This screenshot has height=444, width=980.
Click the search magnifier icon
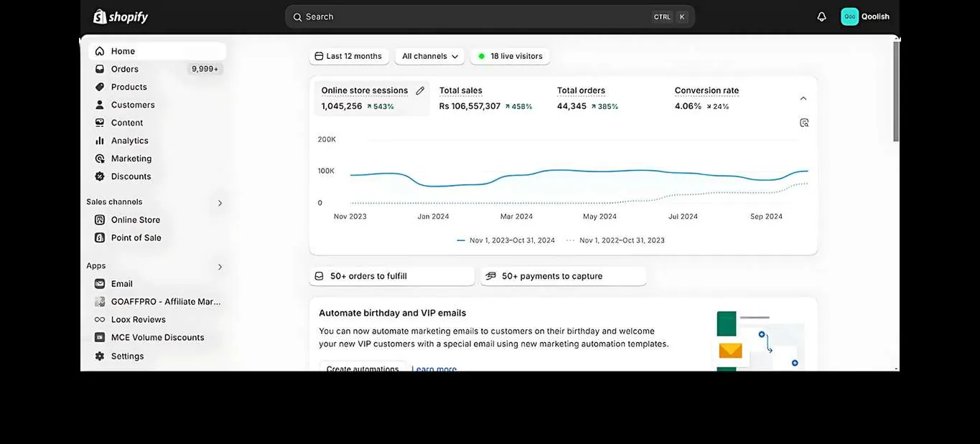tap(297, 17)
